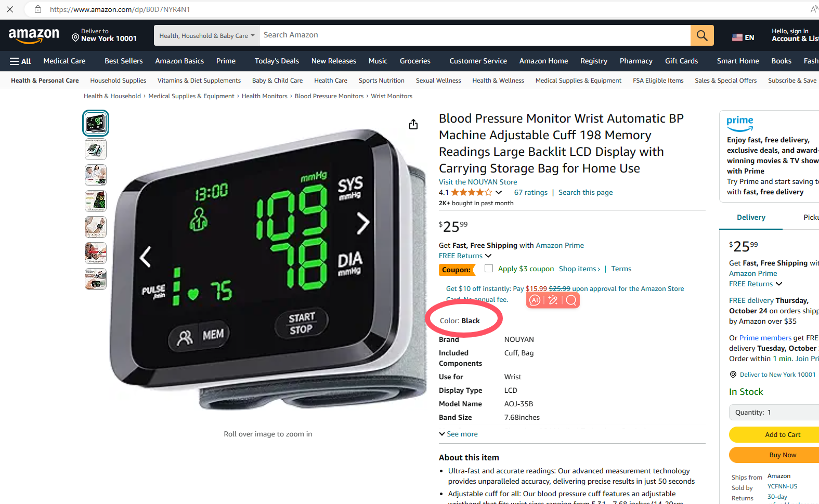
Task: Select the second product thumbnail image
Action: click(96, 149)
